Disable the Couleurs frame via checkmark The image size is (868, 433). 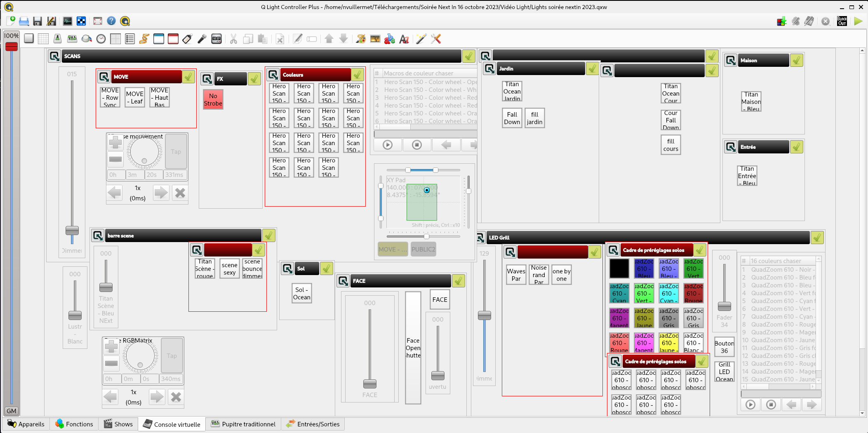click(x=358, y=75)
